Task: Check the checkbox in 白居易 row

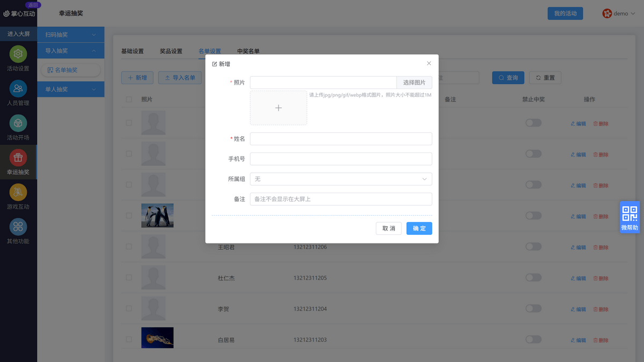Action: click(x=129, y=339)
